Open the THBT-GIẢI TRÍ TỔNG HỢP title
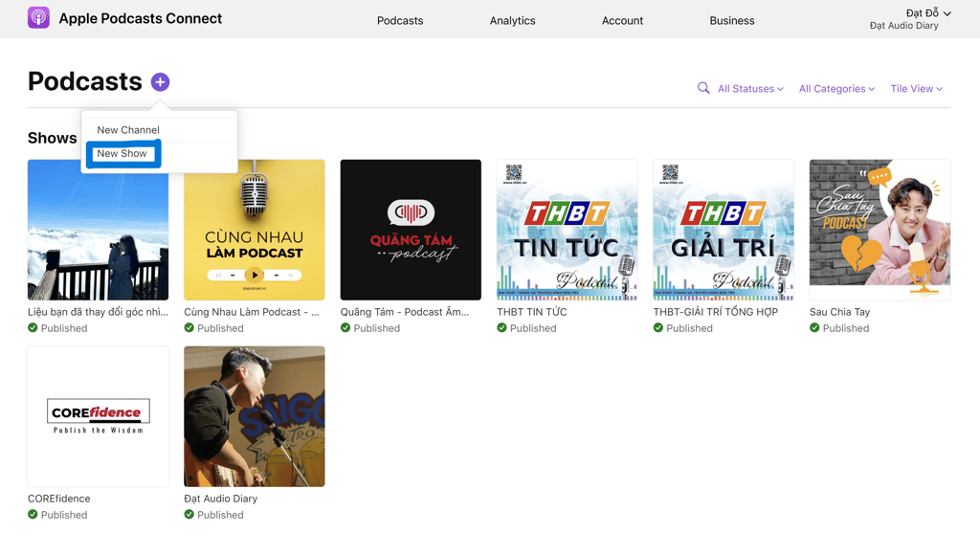The image size is (980, 556). pyautogui.click(x=716, y=312)
